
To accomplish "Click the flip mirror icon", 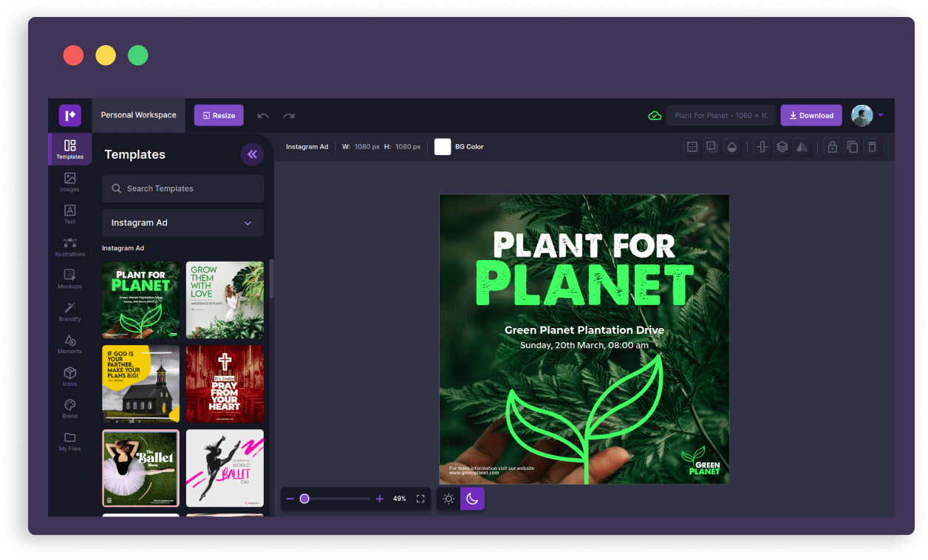I will [x=802, y=147].
